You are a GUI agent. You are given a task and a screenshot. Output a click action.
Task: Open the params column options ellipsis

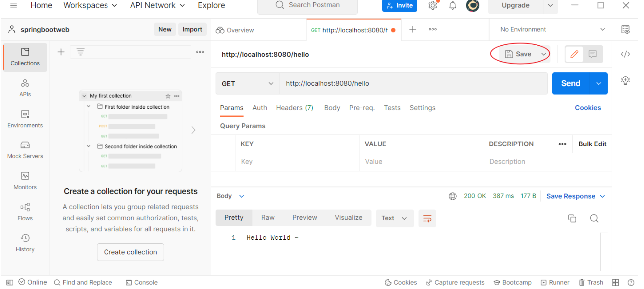point(562,144)
